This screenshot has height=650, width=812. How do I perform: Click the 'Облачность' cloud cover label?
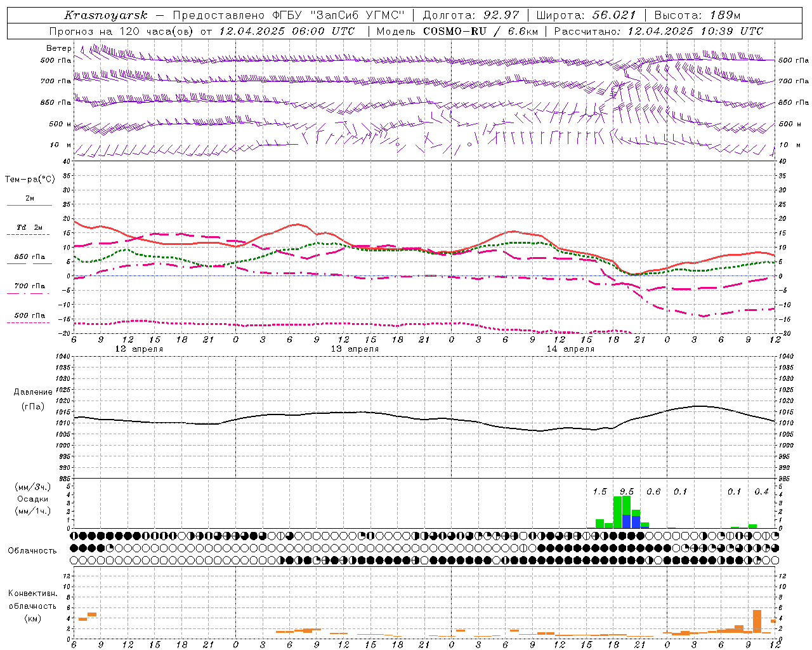(x=32, y=550)
